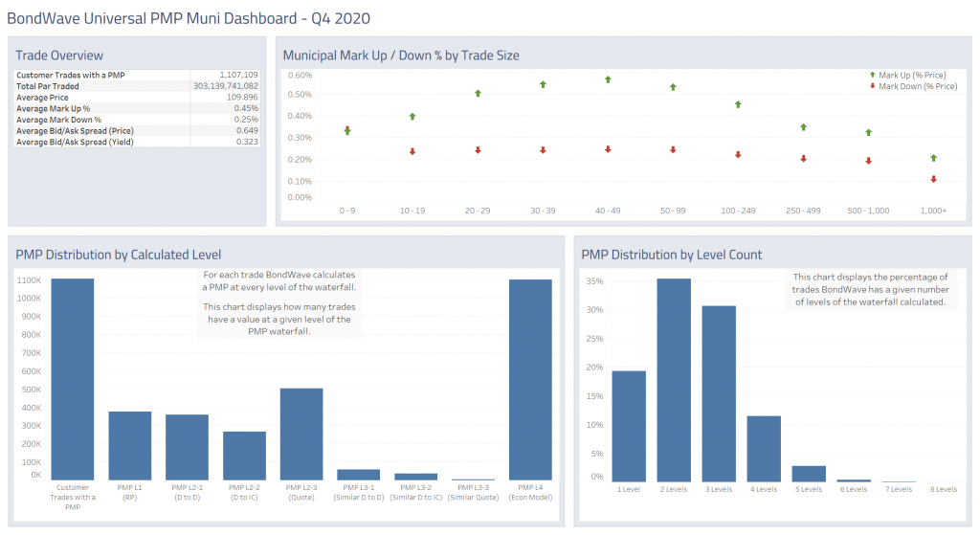Click the 35% y-axis label
The width and height of the screenshot is (980, 535).
point(594,281)
